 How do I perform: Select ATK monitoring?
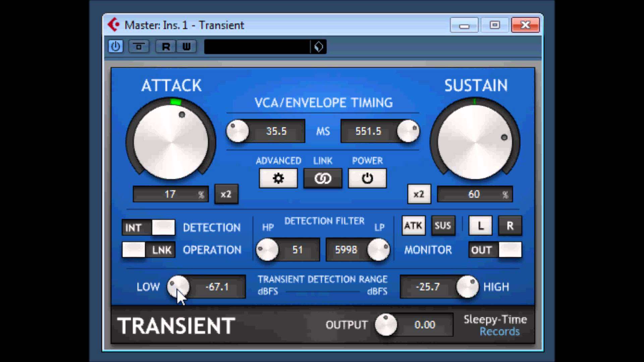pyautogui.click(x=413, y=226)
